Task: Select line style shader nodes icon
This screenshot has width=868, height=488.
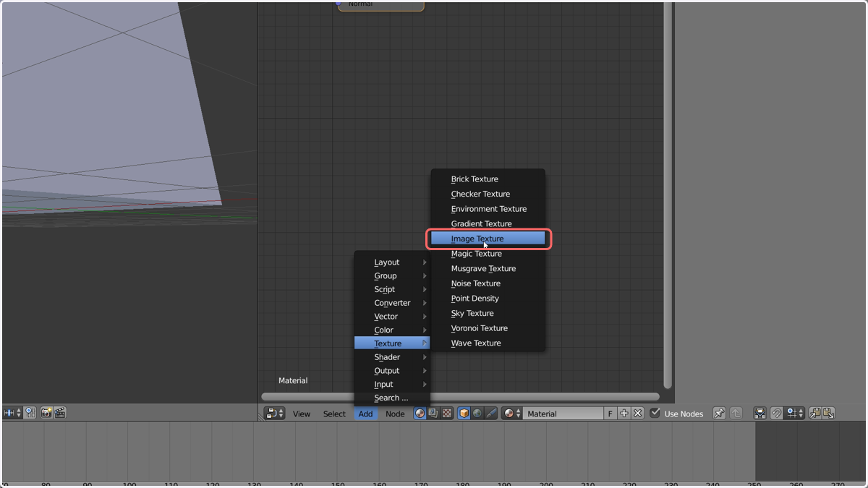Action: pyautogui.click(x=491, y=414)
